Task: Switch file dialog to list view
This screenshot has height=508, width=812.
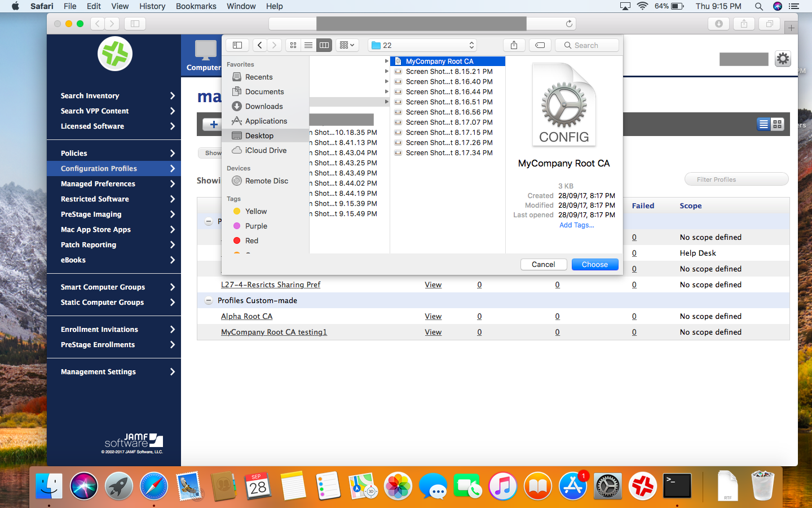Action: click(x=308, y=45)
